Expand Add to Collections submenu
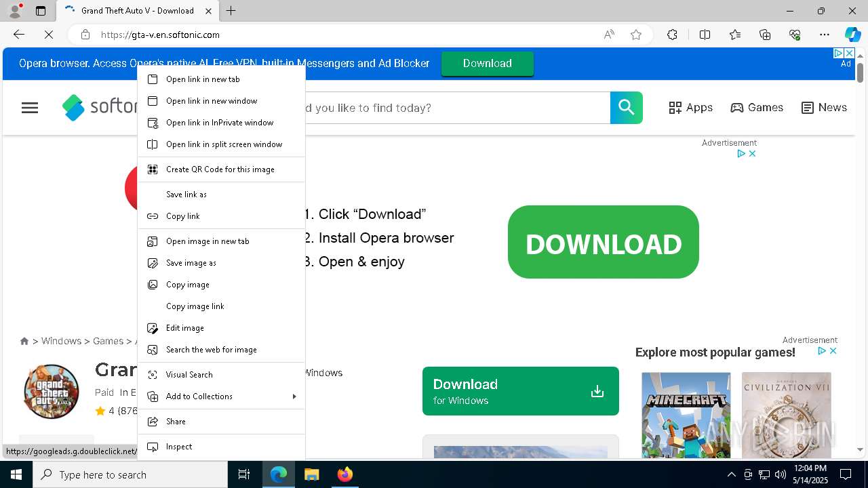Viewport: 868px width, 488px height. (221, 396)
